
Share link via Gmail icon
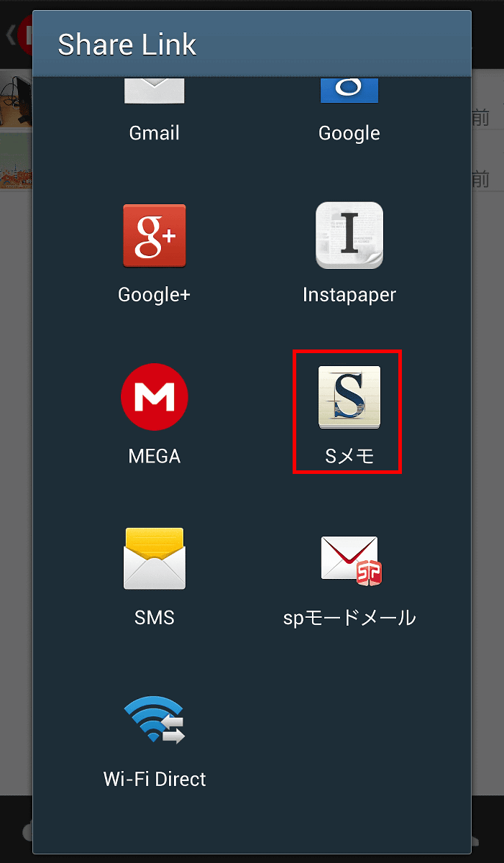click(x=155, y=90)
